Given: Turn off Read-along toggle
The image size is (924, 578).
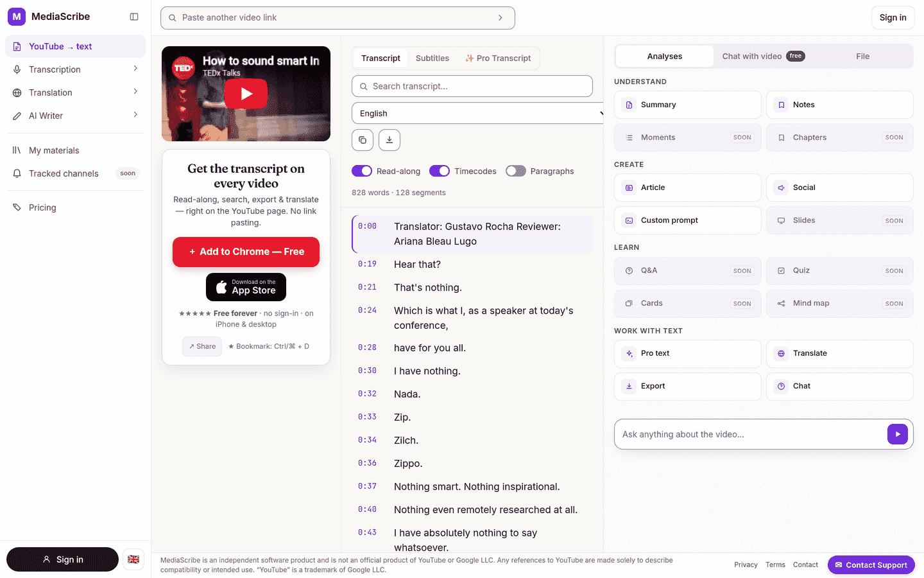Looking at the screenshot, I should (x=362, y=171).
